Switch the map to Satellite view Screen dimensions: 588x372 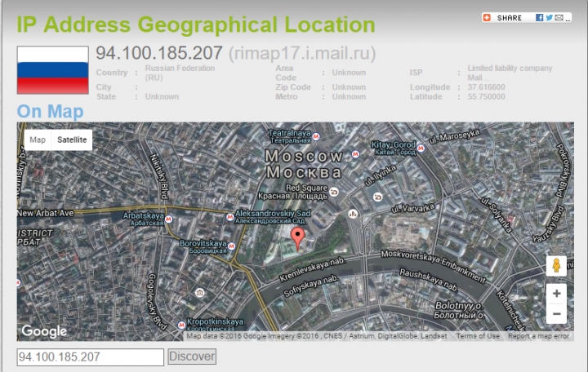click(x=72, y=139)
